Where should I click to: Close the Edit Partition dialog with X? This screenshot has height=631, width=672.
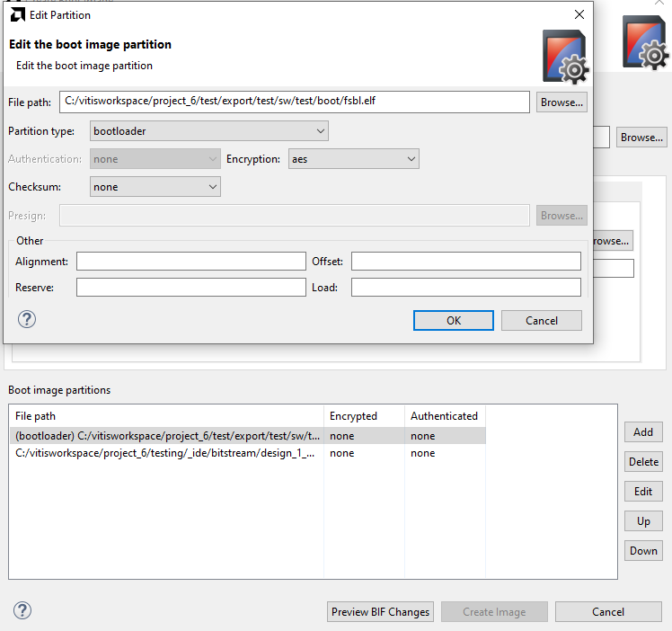[x=579, y=14]
